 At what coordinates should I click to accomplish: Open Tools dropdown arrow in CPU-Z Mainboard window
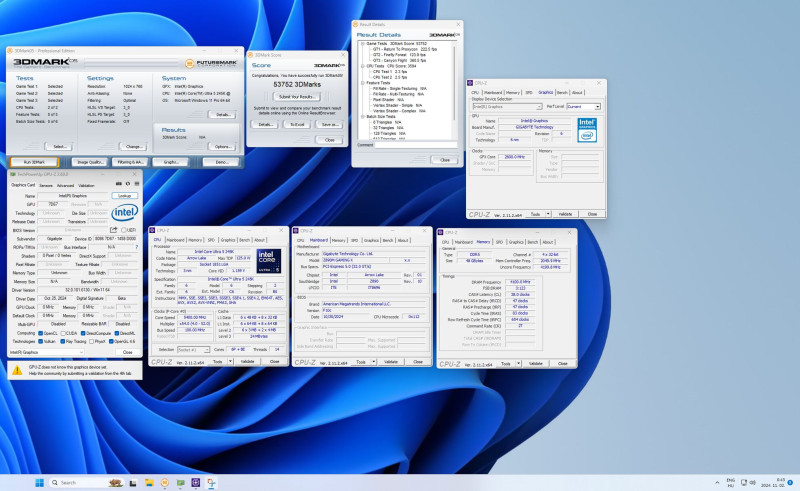(x=373, y=362)
